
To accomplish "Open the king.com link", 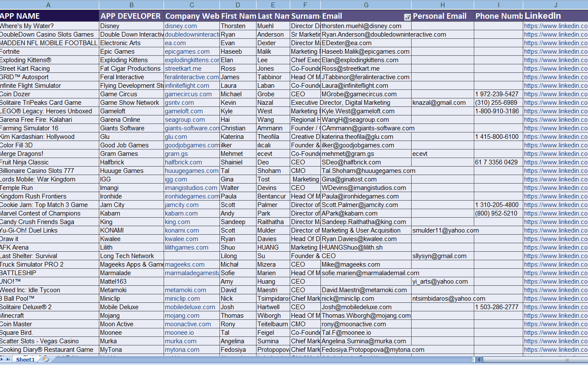I will point(178,222).
